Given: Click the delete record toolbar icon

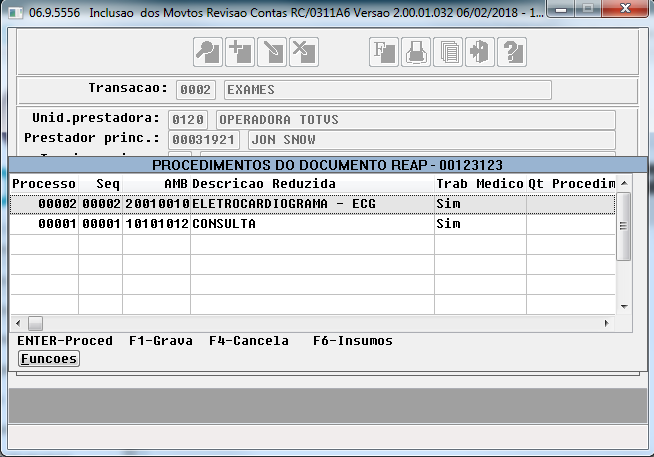Looking at the screenshot, I should coord(304,52).
